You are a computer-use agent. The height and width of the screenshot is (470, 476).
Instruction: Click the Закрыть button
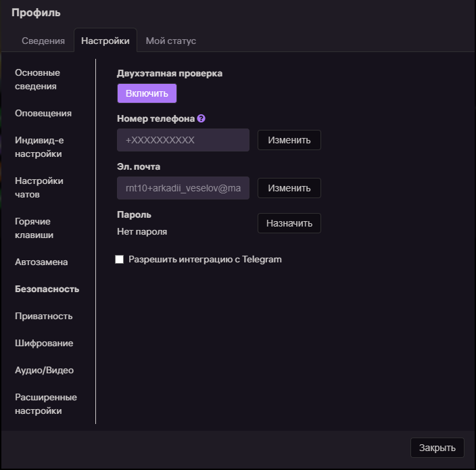[437, 448]
